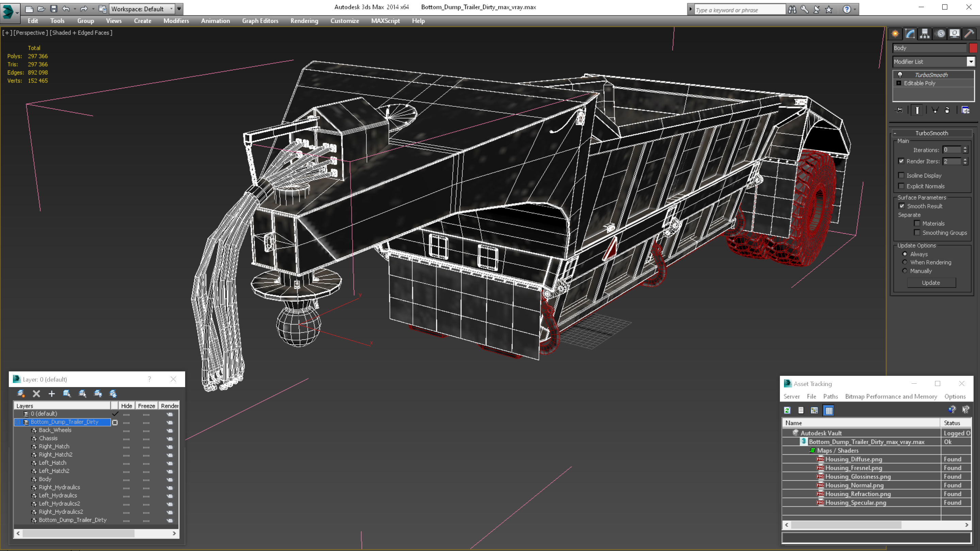Click Table View icon in Asset Tracking
Viewport: 980px width, 551px height.
[x=829, y=410]
